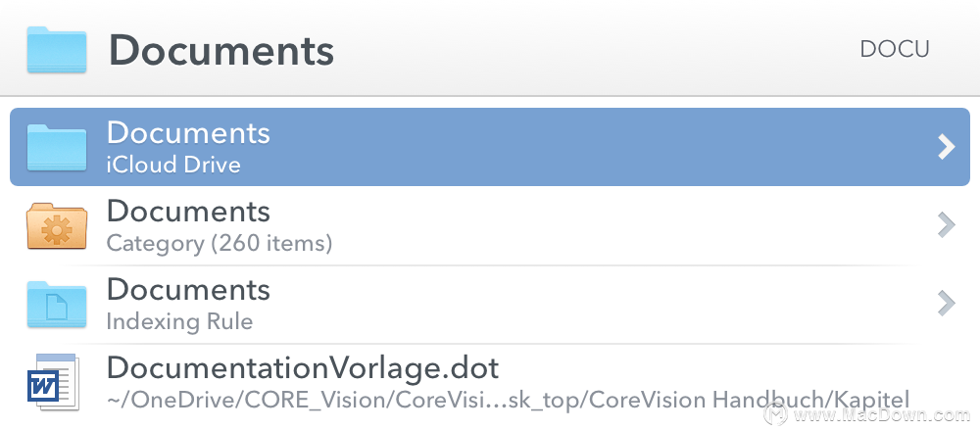This screenshot has height=431, width=980.
Task: Click the DOCU search abbreviation text
Action: 895,49
